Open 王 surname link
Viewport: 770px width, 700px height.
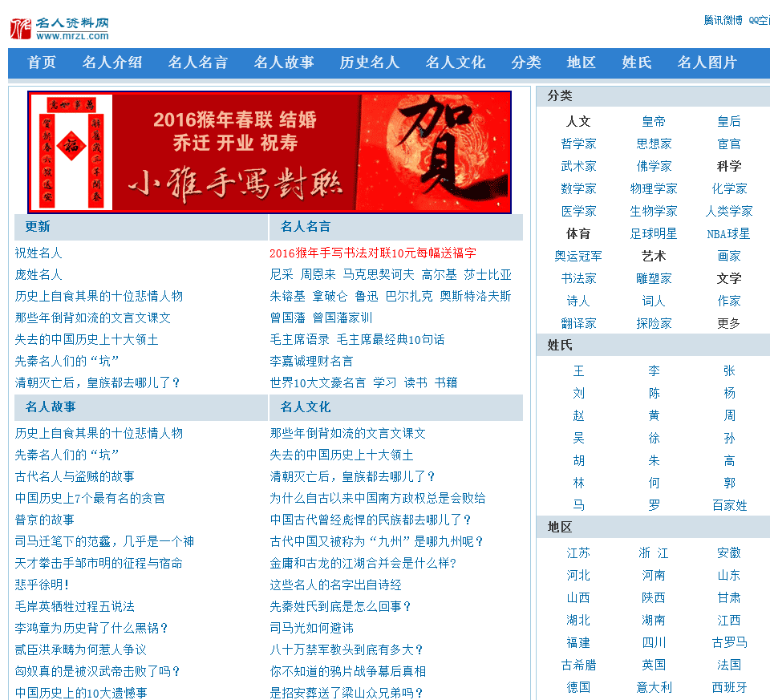tap(578, 370)
